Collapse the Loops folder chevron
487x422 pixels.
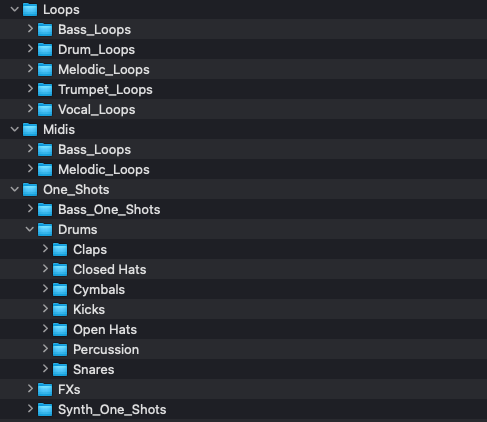[x=15, y=9]
